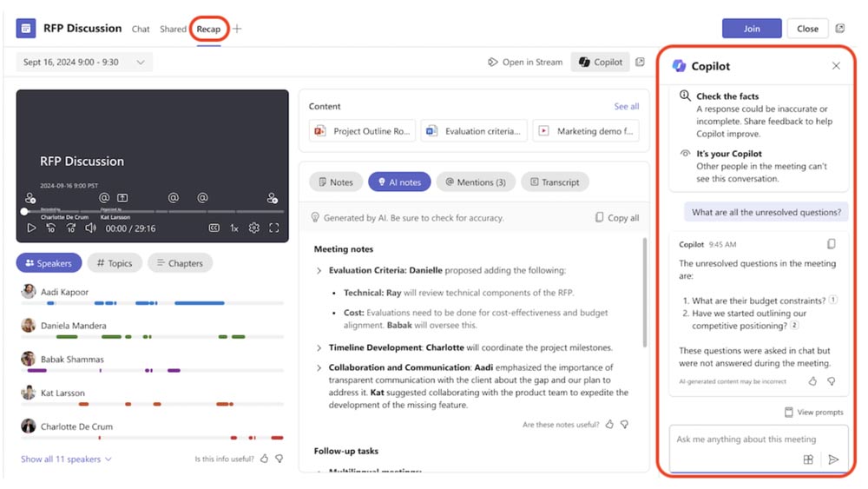Dislike the Copilot response
Screen dimensions: 868x489
pos(831,381)
